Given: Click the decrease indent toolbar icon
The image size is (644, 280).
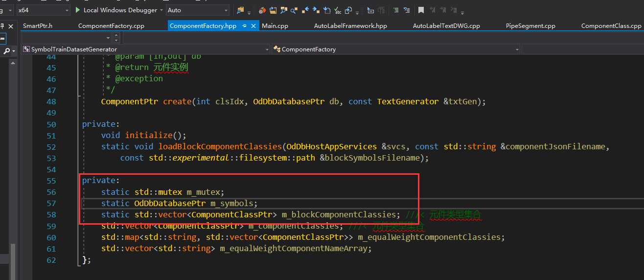Looking at the screenshot, I should click(396, 10).
